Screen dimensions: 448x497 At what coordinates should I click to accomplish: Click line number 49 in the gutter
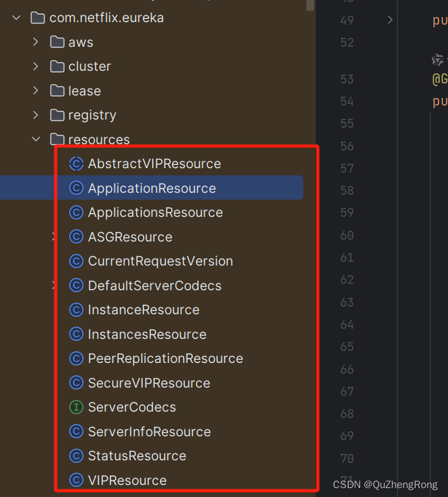(347, 20)
